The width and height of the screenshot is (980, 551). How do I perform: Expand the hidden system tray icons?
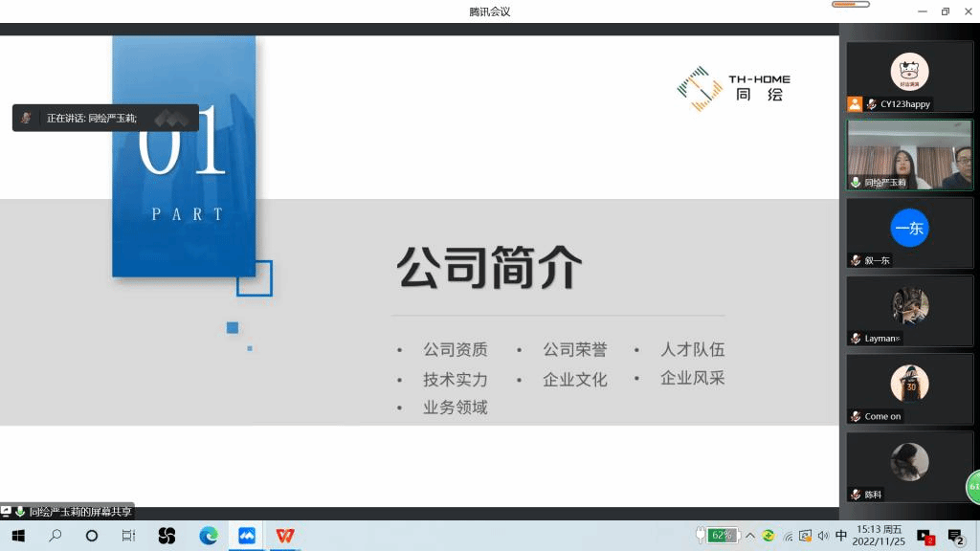pyautogui.click(x=750, y=536)
